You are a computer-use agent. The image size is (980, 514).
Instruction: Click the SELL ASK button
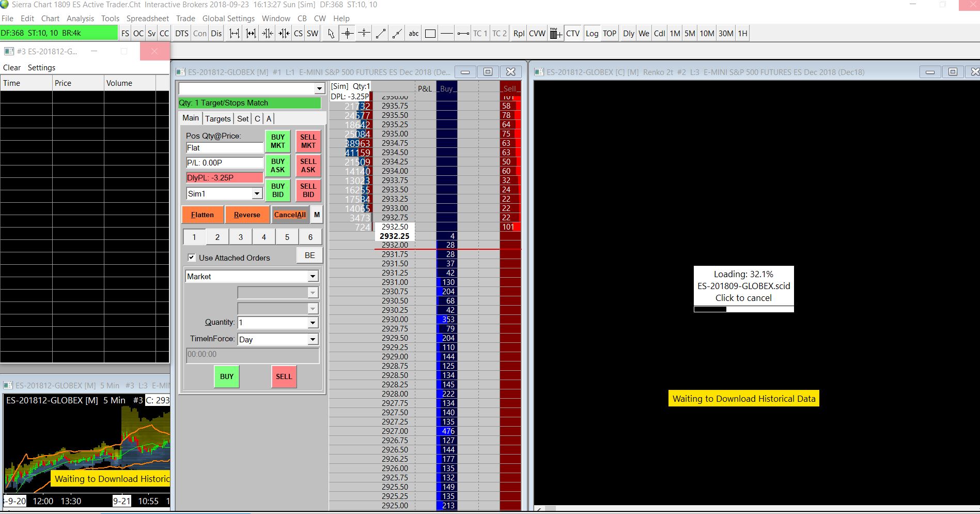coord(308,165)
